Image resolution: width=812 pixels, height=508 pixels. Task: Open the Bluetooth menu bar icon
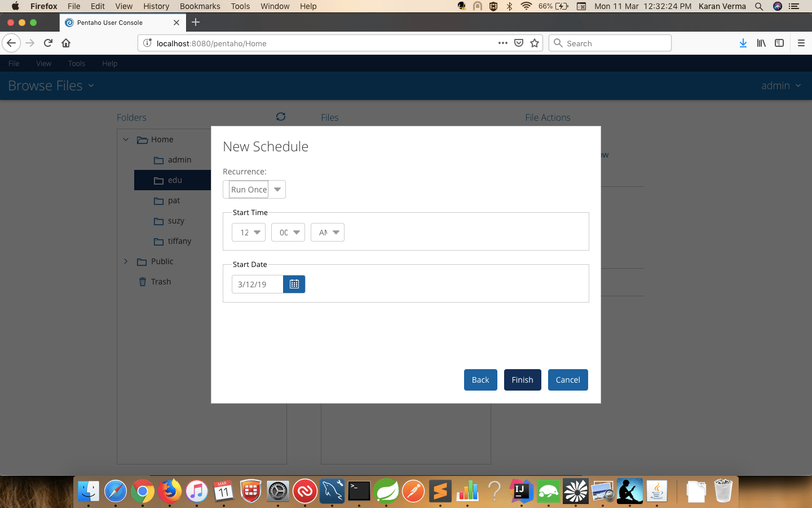[x=510, y=6]
